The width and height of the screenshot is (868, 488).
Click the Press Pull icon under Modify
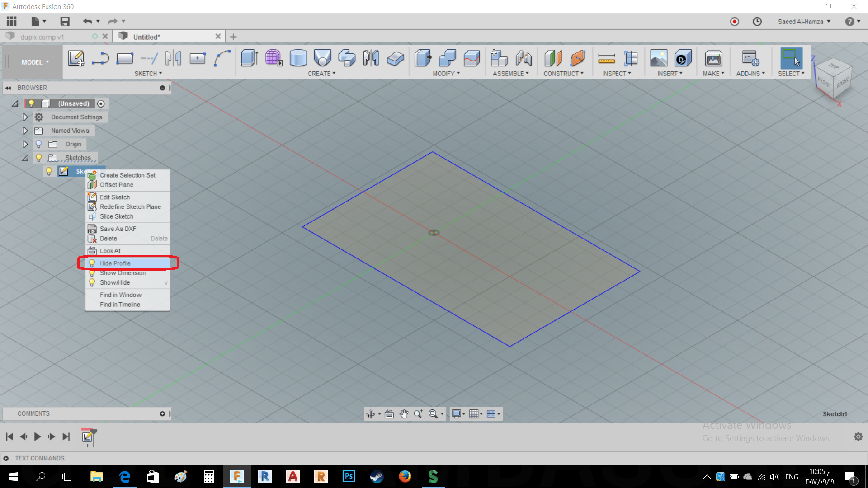pos(423,58)
